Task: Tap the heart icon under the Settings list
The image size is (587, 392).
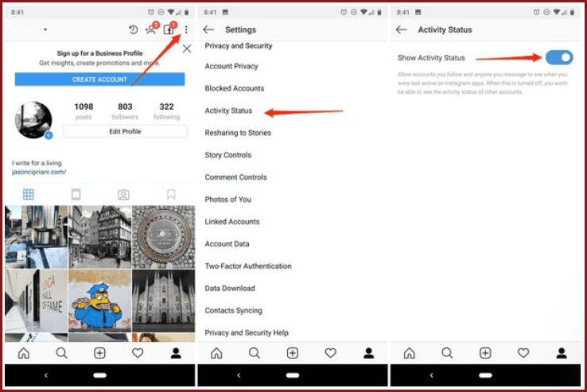Action: [x=330, y=353]
